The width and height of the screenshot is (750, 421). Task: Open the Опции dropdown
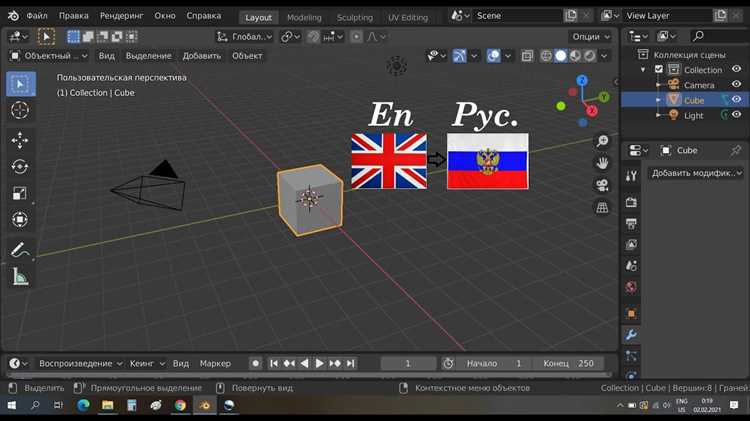[x=591, y=37]
